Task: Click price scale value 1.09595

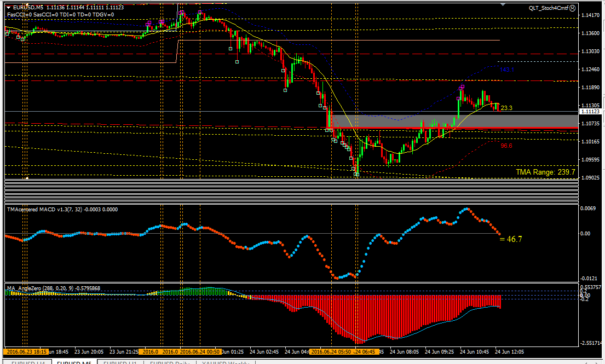Action: pos(590,160)
